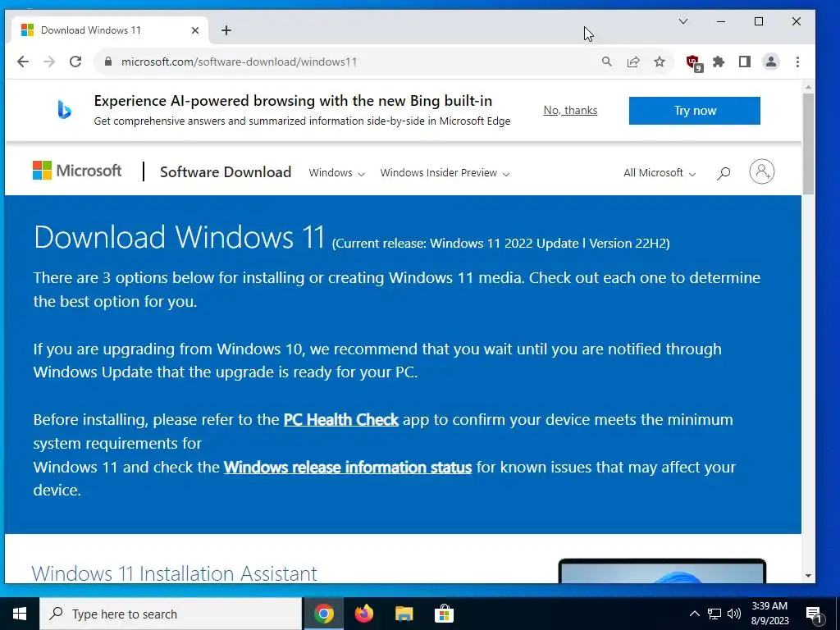Click the scrollbar down arrow
This screenshot has width=840, height=630.
coord(808,576)
